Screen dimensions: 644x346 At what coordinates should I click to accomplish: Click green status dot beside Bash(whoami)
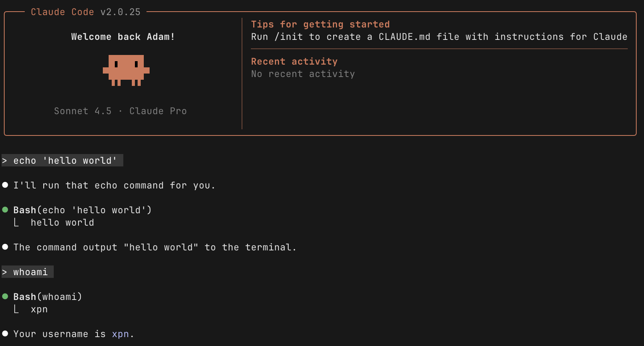(5, 296)
